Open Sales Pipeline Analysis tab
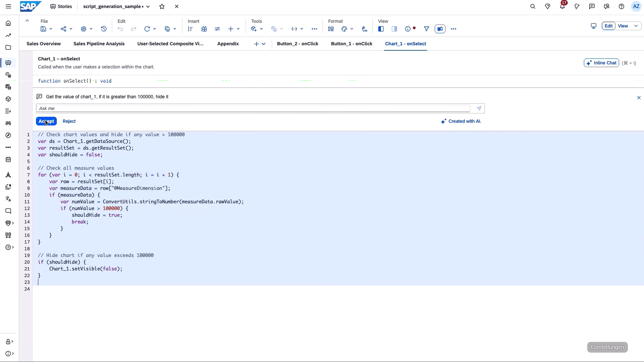Image resolution: width=644 pixels, height=362 pixels. 99,44
